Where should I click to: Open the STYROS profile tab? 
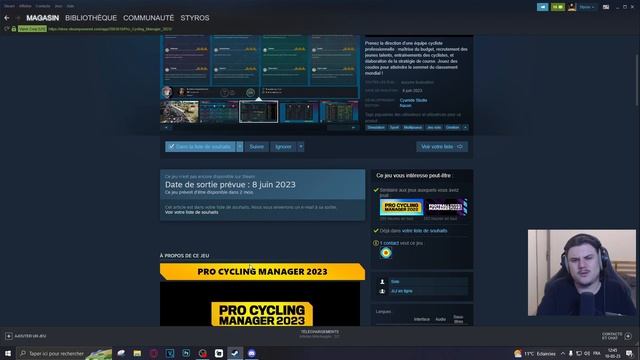click(x=195, y=18)
